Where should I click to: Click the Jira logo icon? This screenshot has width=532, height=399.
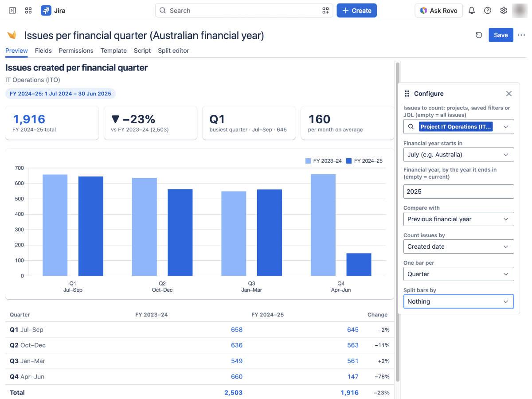[46, 10]
